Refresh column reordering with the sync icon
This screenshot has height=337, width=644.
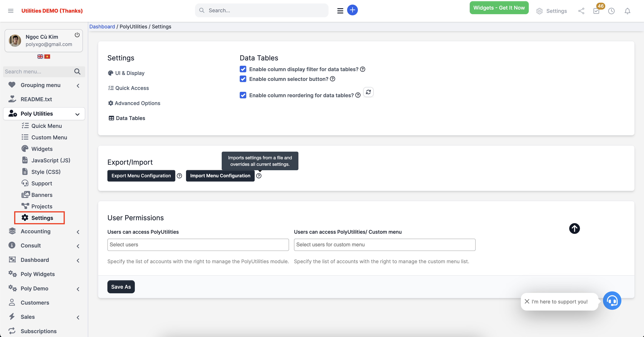368,92
